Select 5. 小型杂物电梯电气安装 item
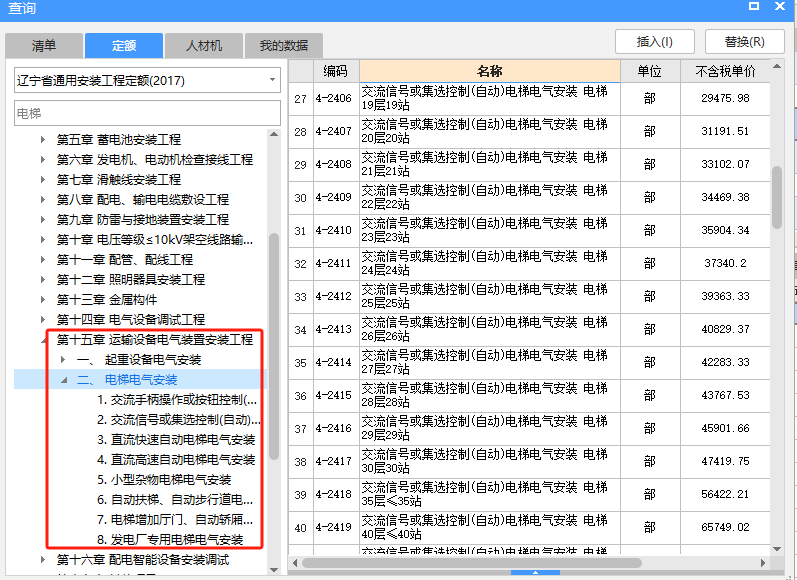This screenshot has height=580, width=797. pos(164,480)
